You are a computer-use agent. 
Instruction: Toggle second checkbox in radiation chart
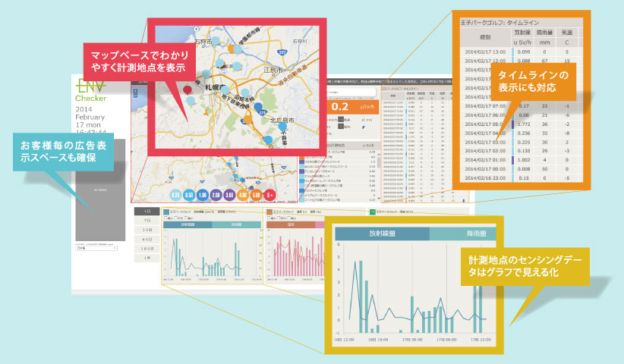pos(176,218)
